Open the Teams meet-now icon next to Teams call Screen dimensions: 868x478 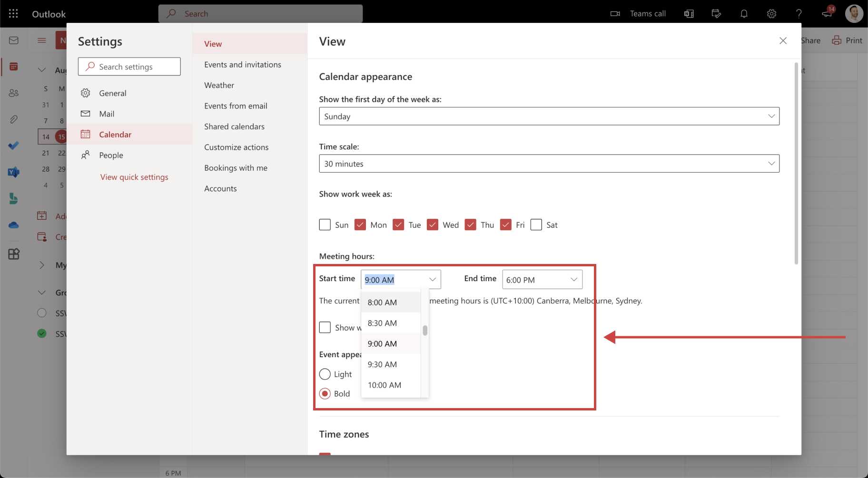click(615, 14)
